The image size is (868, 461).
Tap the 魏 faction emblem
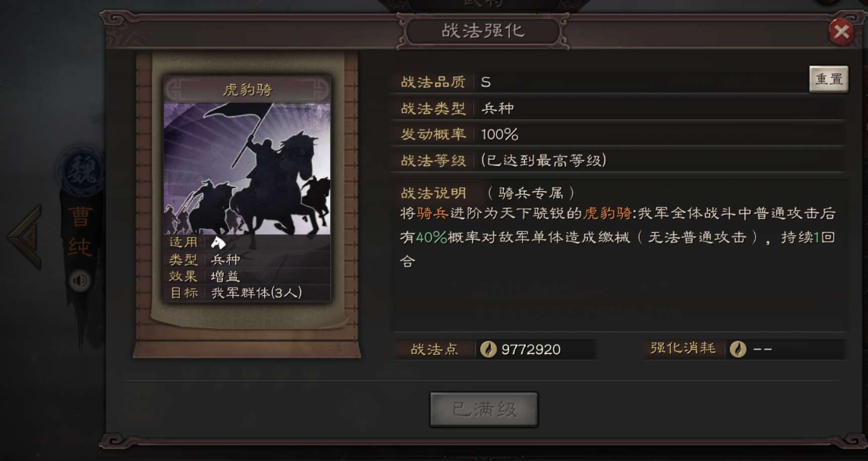point(82,170)
